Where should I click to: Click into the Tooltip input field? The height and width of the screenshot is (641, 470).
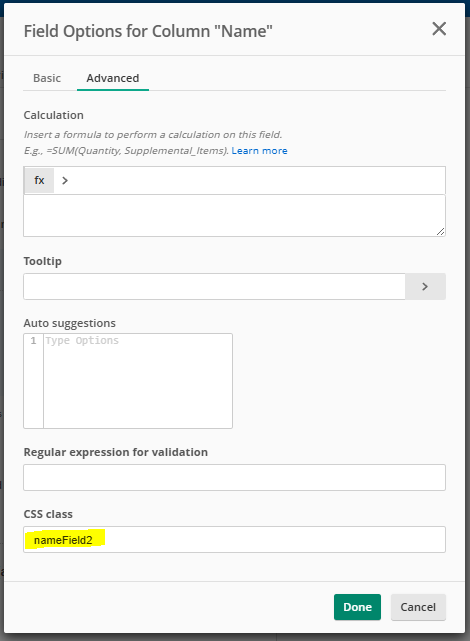pos(214,287)
